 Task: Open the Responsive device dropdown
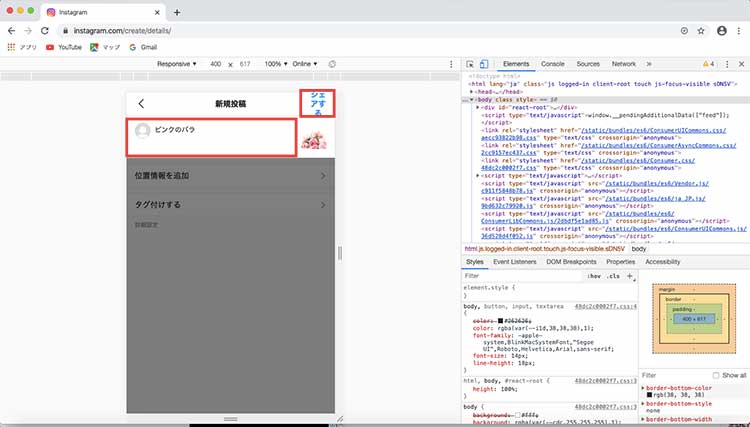(x=176, y=64)
